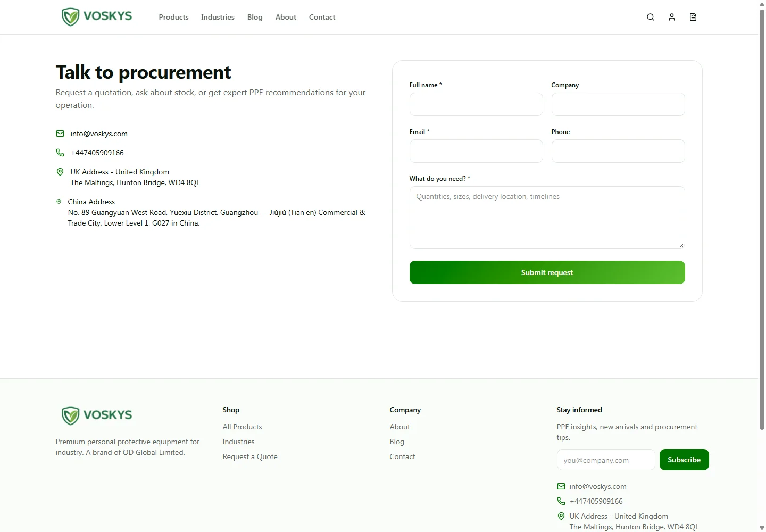Click the phone number +447405909166 under heading
The width and height of the screenshot is (766, 532).
97,153
